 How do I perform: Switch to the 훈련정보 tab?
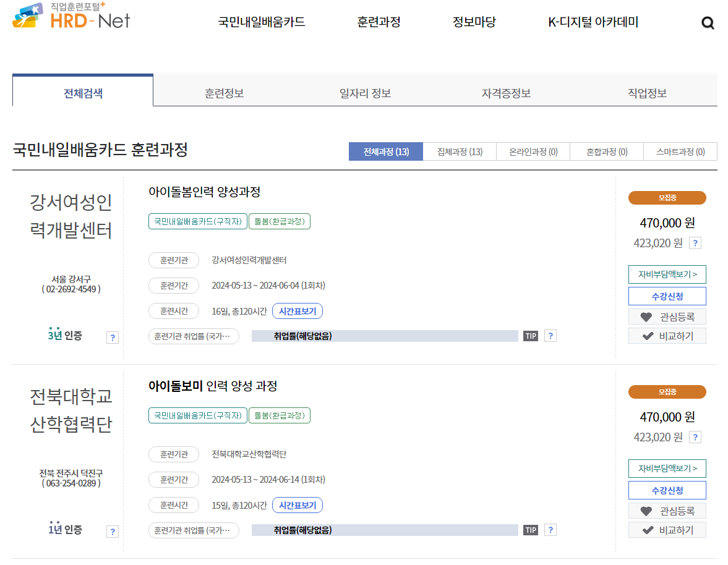pos(223,93)
